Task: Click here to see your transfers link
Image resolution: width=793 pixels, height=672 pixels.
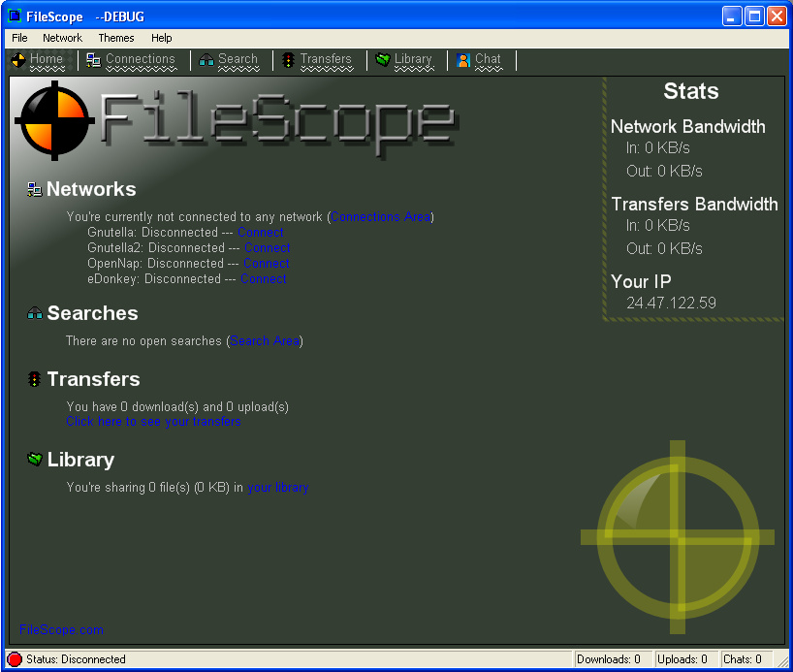Action: (x=153, y=421)
